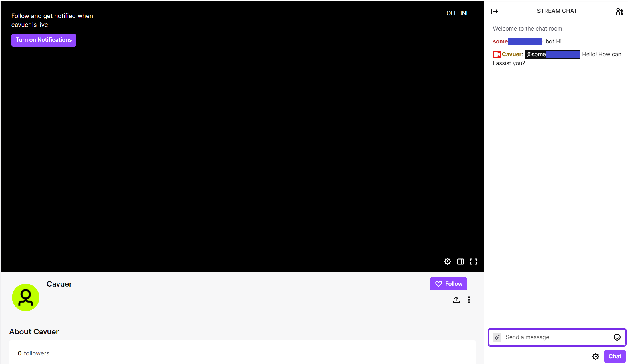Image resolution: width=628 pixels, height=364 pixels.
Task: Click Cavuer's profile avatar
Action: tap(26, 297)
